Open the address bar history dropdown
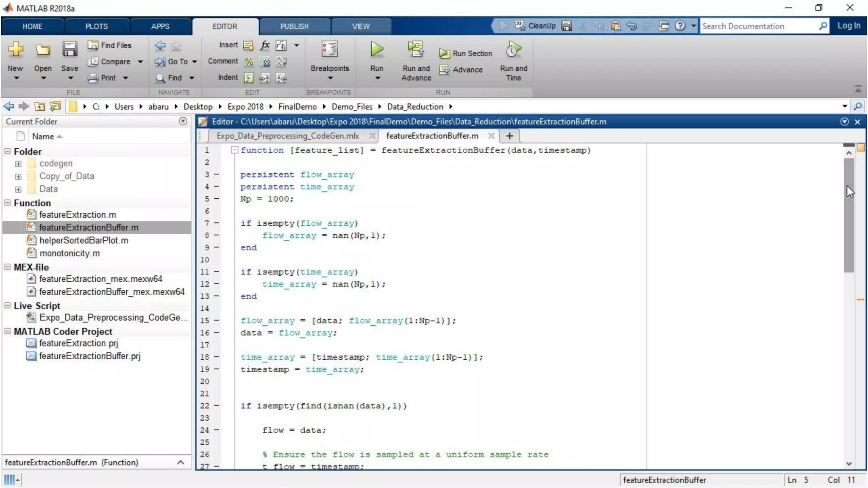Image resolution: width=868 pixels, height=488 pixels. pos(844,106)
